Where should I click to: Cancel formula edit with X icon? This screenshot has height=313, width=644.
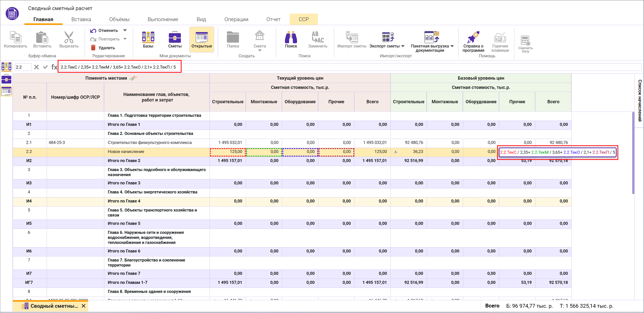(36, 67)
